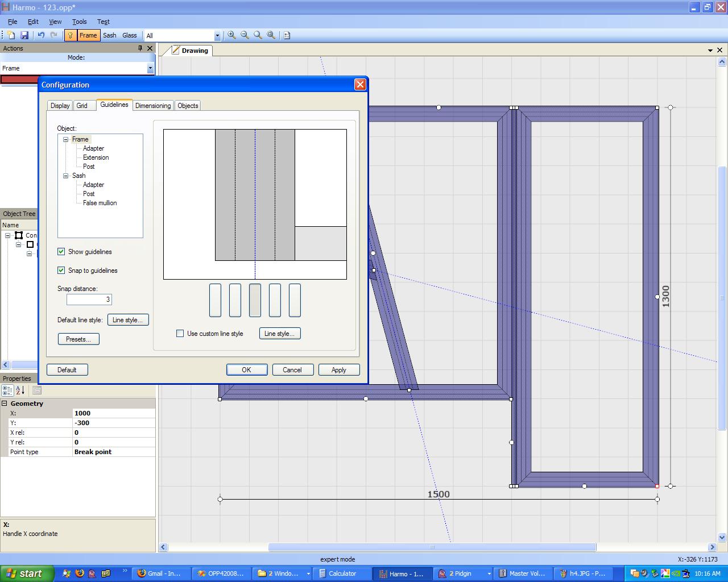The width and height of the screenshot is (728, 582).
Task: Disable Snap to guidelines checkbox
Action: tap(61, 271)
